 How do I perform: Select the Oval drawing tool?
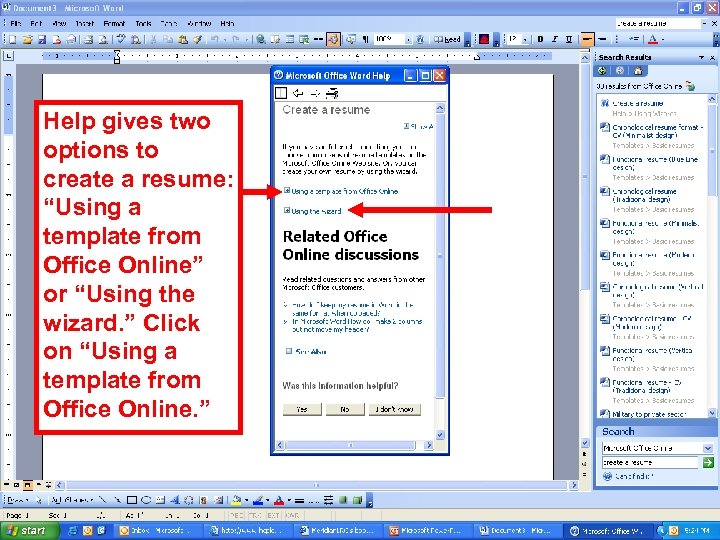[146, 500]
